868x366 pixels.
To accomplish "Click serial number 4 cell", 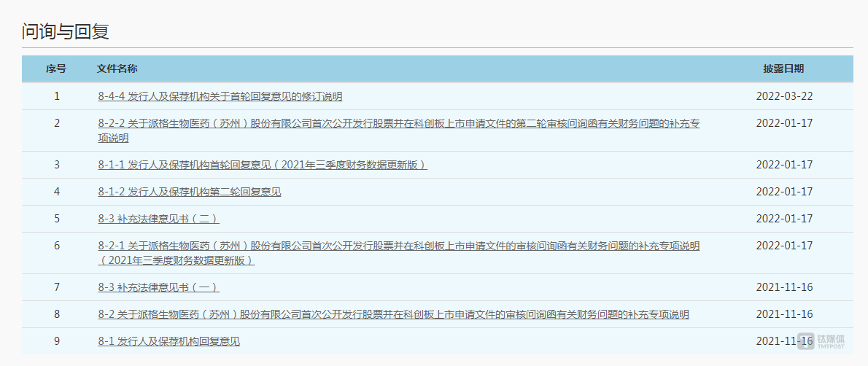I will [56, 192].
